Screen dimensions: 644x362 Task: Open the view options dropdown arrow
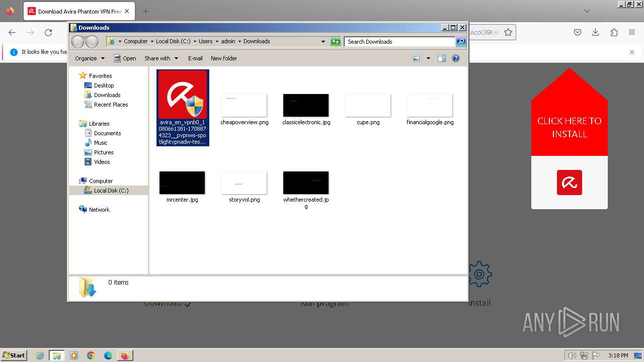(428, 58)
